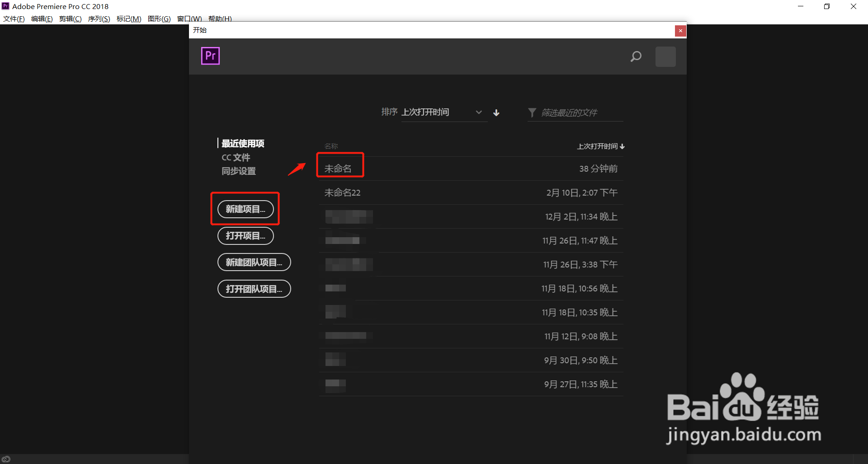Click the Creative Cloud status icon
Screen dimensions: 868x464
point(6,459)
